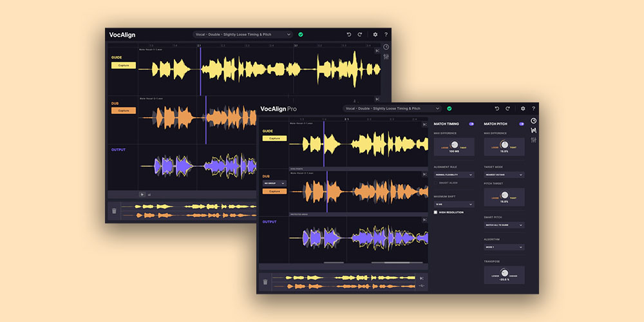This screenshot has width=644, height=322.
Task: Click trash icon in VocAlign standard window
Action: coord(114,211)
